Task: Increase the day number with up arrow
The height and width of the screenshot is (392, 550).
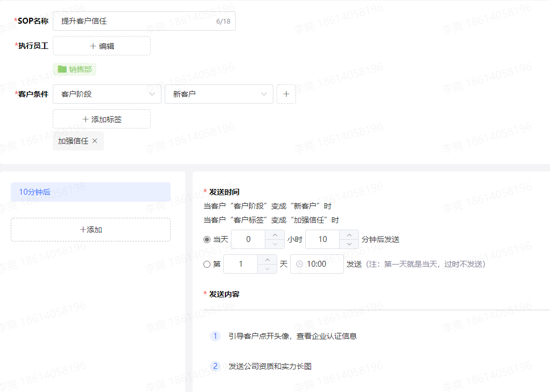Action: [x=267, y=260]
